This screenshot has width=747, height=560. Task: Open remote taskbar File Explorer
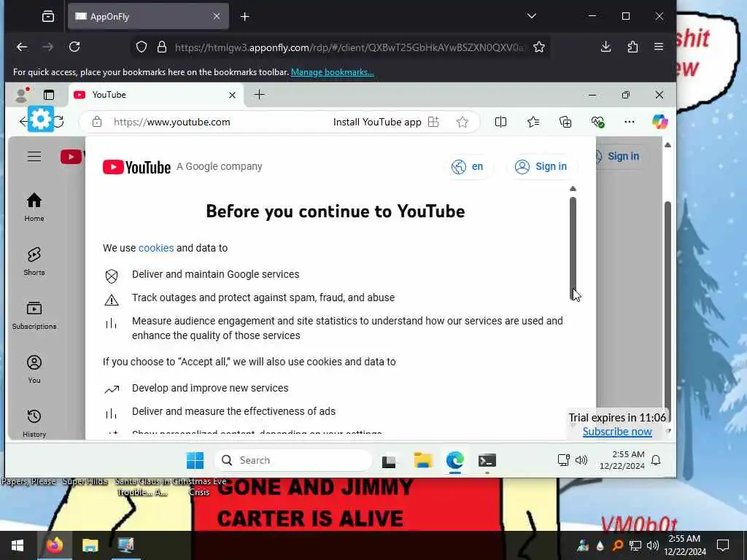pyautogui.click(x=422, y=461)
